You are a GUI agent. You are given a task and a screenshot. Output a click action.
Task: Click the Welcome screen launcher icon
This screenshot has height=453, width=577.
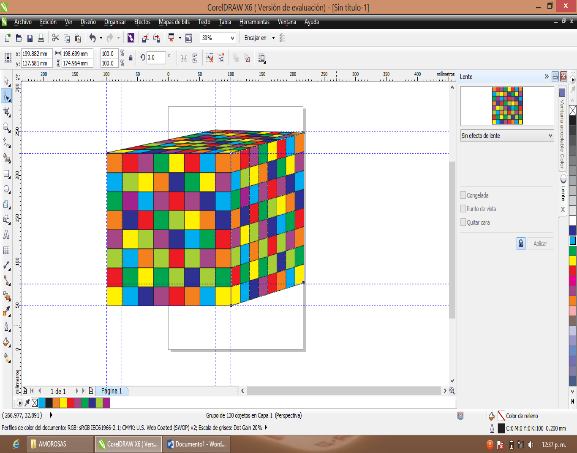pos(188,38)
